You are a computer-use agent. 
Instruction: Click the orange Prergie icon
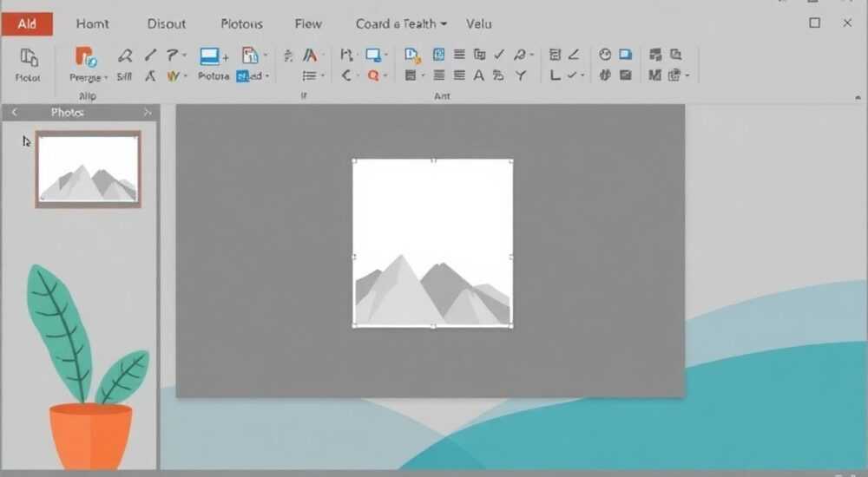pyautogui.click(x=85, y=56)
